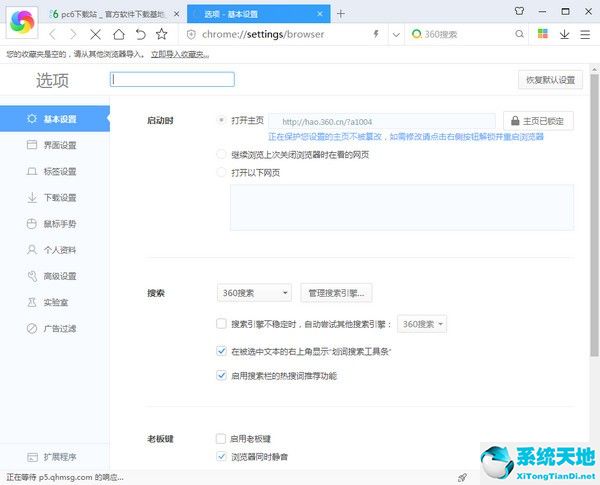Open the home page icon
This screenshot has height=485, width=600.
coord(119,34)
